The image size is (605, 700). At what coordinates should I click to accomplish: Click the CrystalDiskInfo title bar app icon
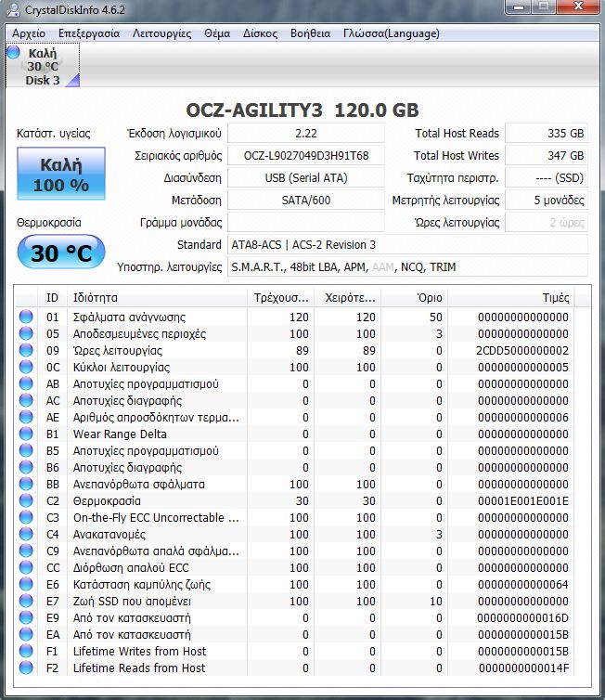click(13, 9)
